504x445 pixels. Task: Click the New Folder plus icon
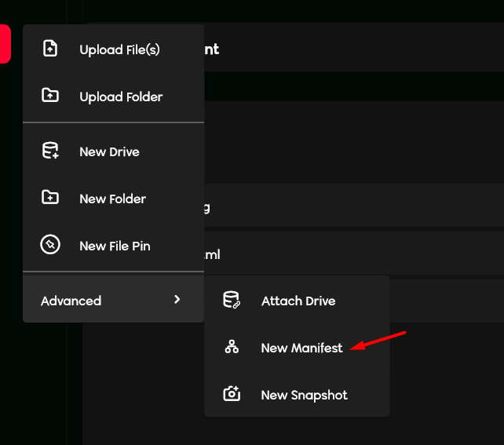[x=50, y=198]
